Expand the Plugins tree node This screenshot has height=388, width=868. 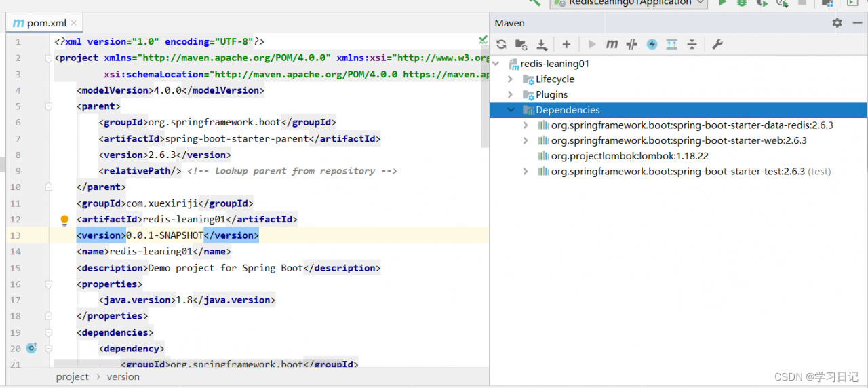pos(511,95)
